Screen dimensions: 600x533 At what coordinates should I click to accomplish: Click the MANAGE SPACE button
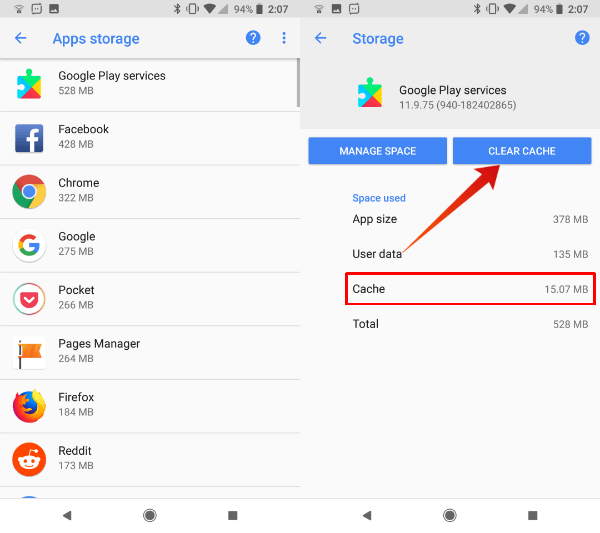coord(378,151)
